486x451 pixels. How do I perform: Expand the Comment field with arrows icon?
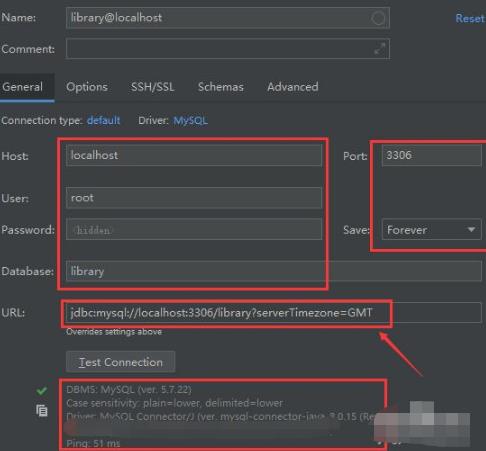[x=379, y=49]
